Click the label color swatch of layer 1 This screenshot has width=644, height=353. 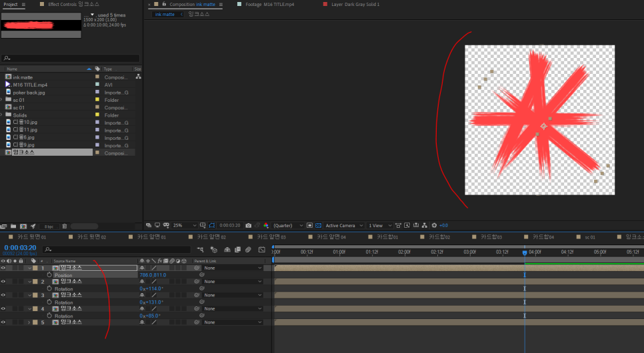(35, 268)
